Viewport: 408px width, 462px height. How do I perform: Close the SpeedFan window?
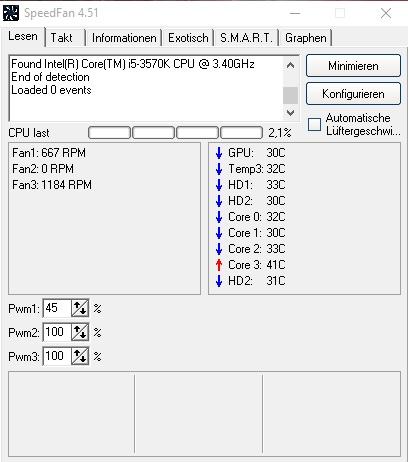coord(386,13)
